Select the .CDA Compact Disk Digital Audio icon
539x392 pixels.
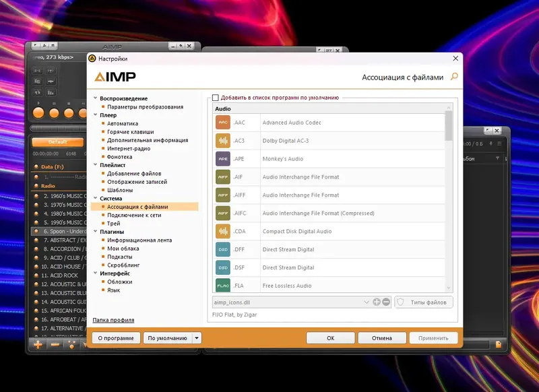[x=223, y=231]
